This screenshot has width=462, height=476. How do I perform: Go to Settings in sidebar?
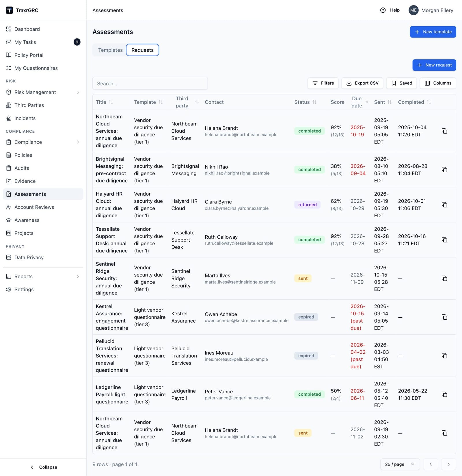(x=43, y=289)
